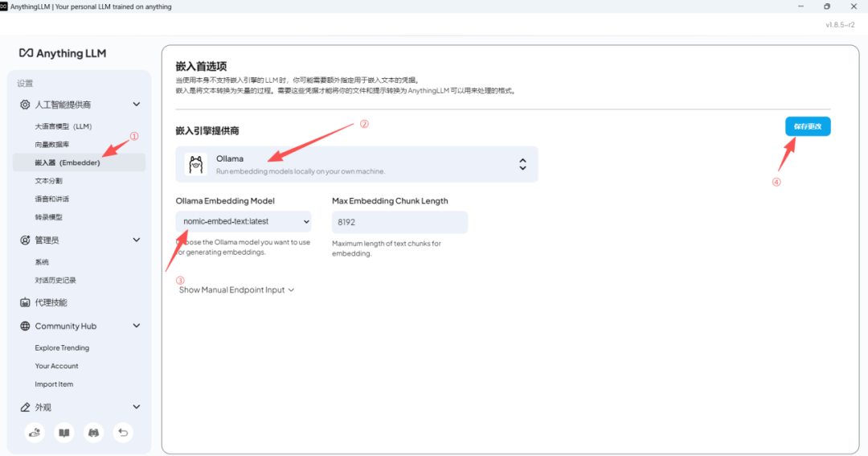868x456 pixels.
Task: Open the documentation book icon
Action: 64,433
